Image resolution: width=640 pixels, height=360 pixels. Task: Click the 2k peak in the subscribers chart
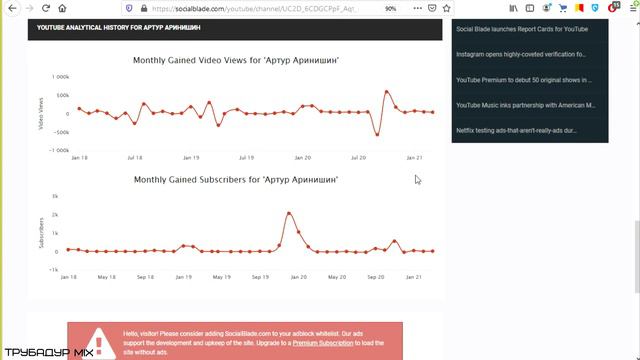(x=289, y=213)
